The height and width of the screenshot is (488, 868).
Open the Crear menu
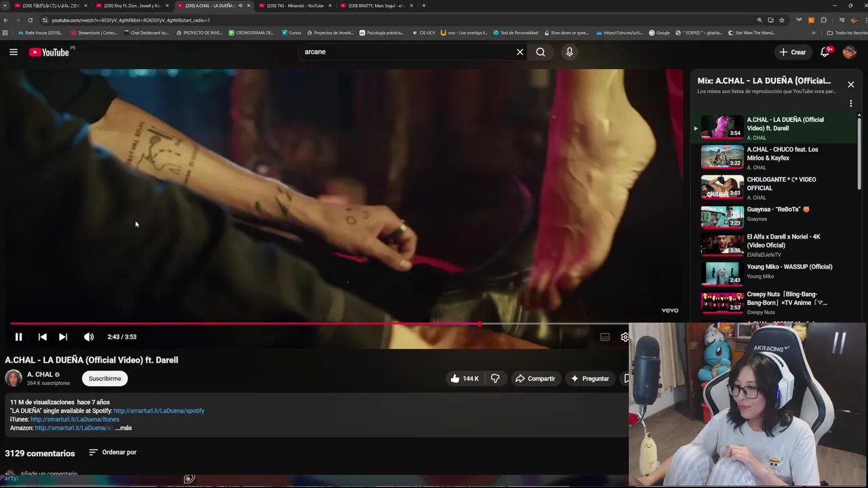[x=792, y=52]
